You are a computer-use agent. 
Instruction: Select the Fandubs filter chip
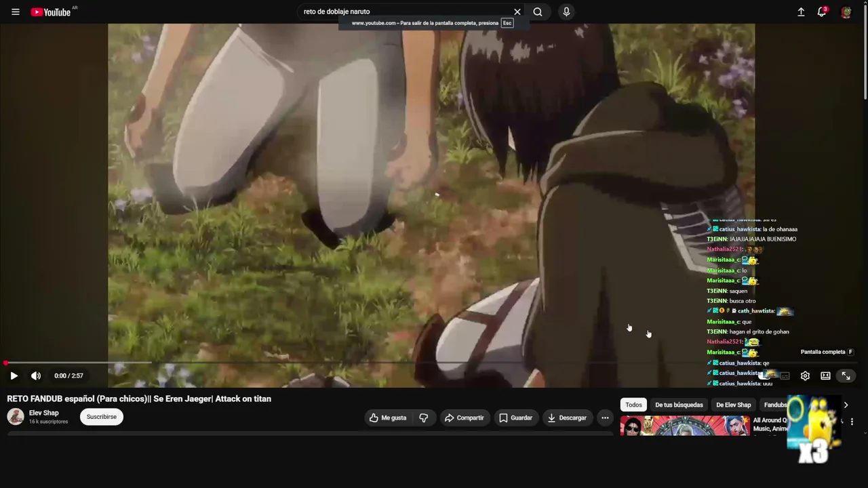click(775, 405)
